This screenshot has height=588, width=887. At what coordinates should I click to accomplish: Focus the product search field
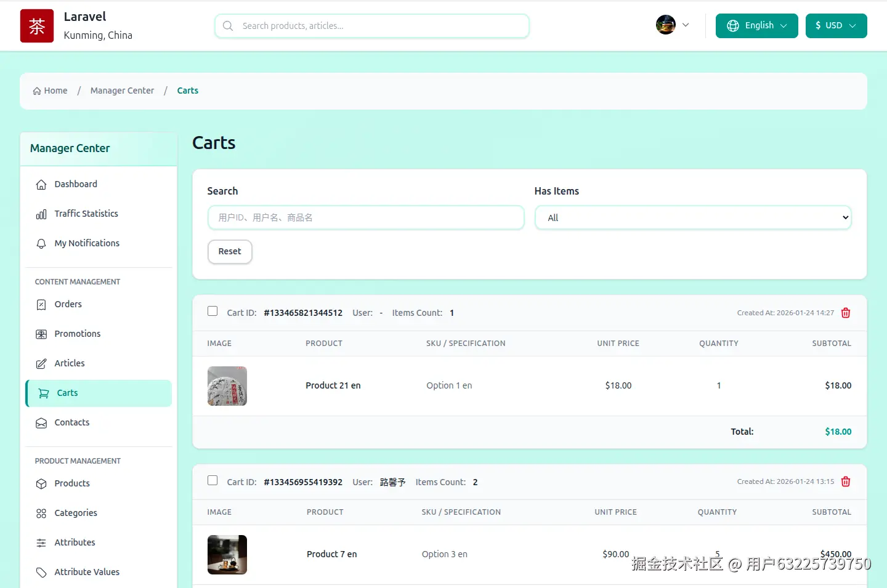pos(372,26)
